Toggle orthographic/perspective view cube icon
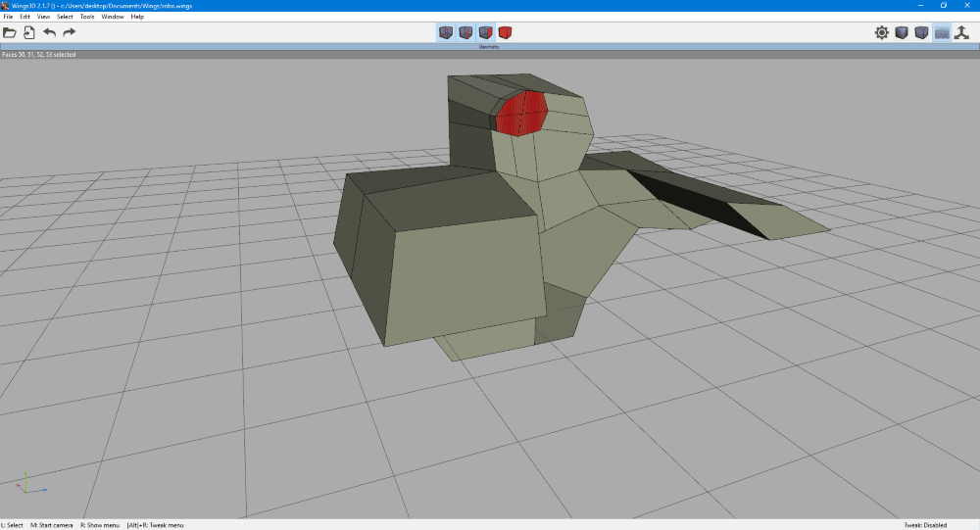This screenshot has width=980, height=530. coord(921,32)
